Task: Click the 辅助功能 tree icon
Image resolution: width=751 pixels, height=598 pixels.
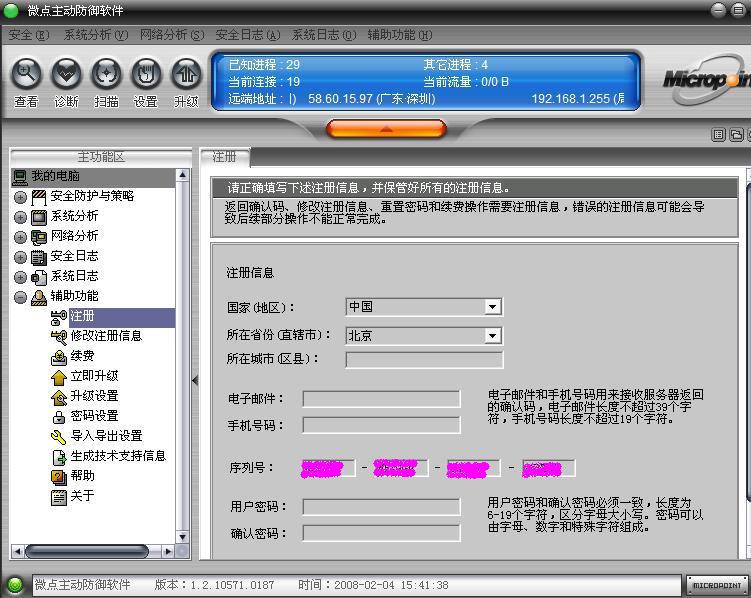Action: click(x=39, y=297)
